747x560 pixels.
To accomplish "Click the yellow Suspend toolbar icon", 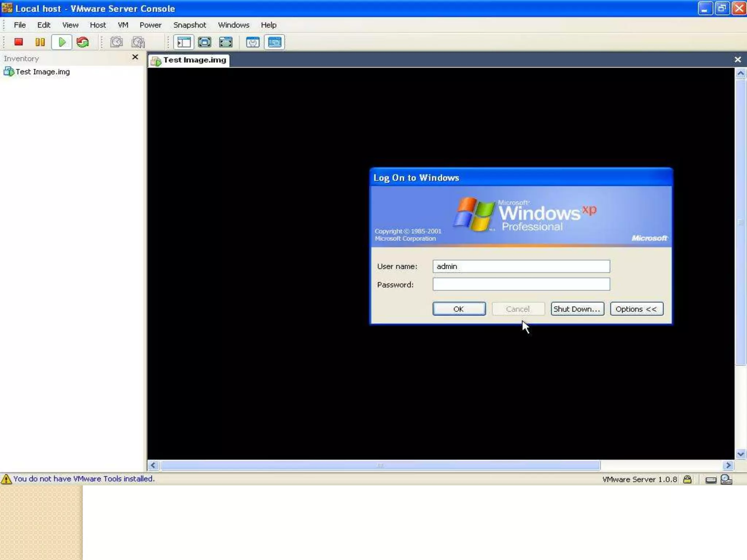I will click(x=40, y=42).
